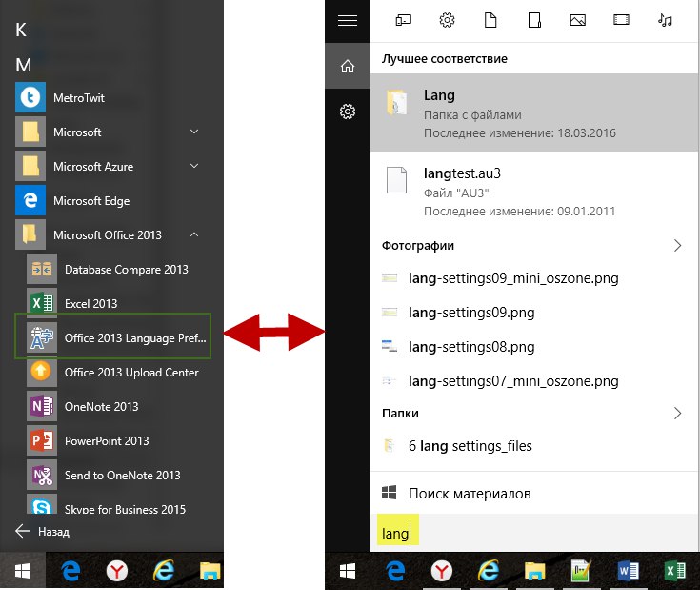Select the Home icon in search sidebar
This screenshot has height=590, width=700.
(x=348, y=66)
